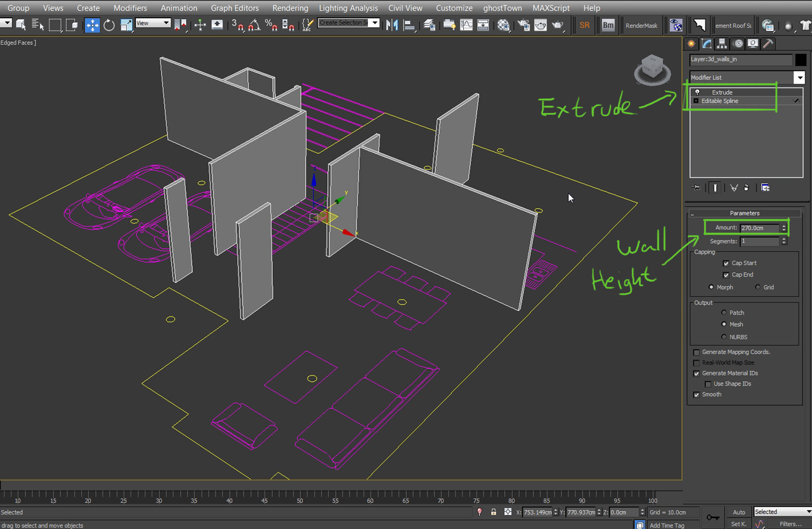Toggle Angle Snap in the toolbar
Image resolution: width=812 pixels, height=529 pixels.
coord(256,25)
